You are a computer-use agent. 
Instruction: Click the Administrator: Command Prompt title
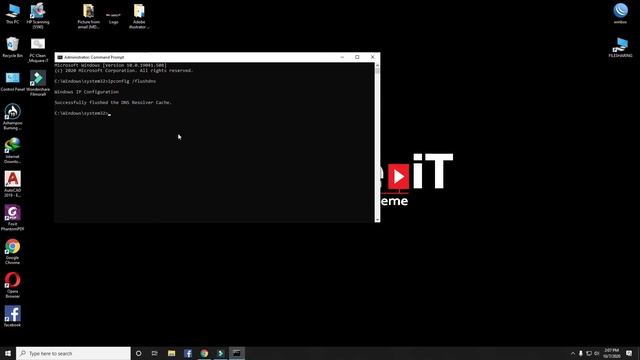click(94, 57)
